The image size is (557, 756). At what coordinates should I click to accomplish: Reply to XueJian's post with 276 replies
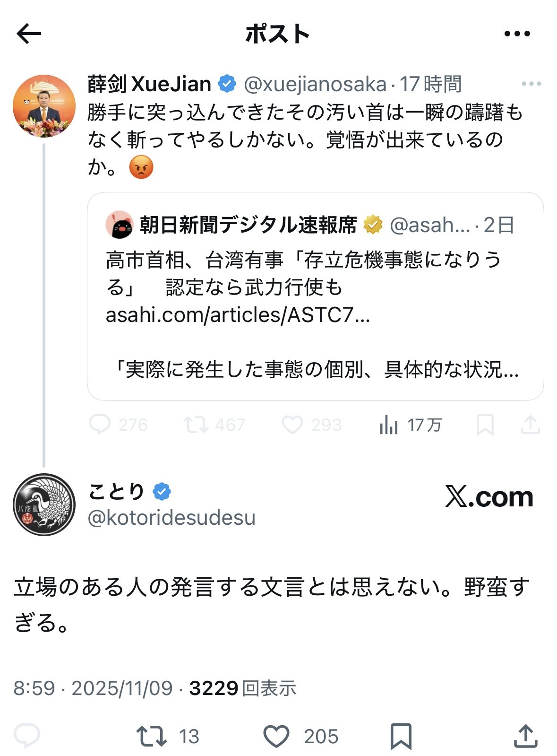click(100, 425)
